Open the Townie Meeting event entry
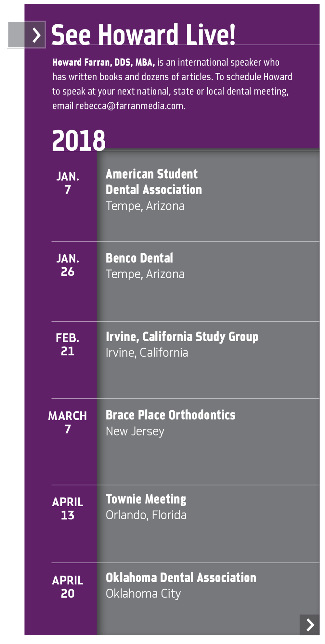Image resolution: width=325 pixels, height=644 pixels. (x=146, y=499)
